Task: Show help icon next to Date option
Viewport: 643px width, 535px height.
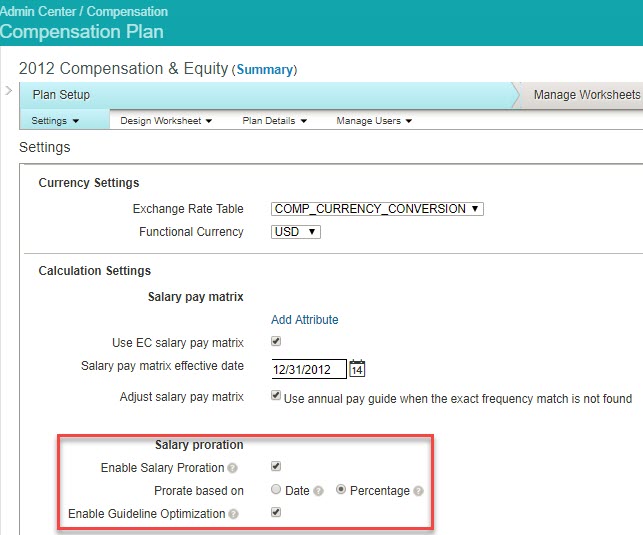Action: point(318,491)
